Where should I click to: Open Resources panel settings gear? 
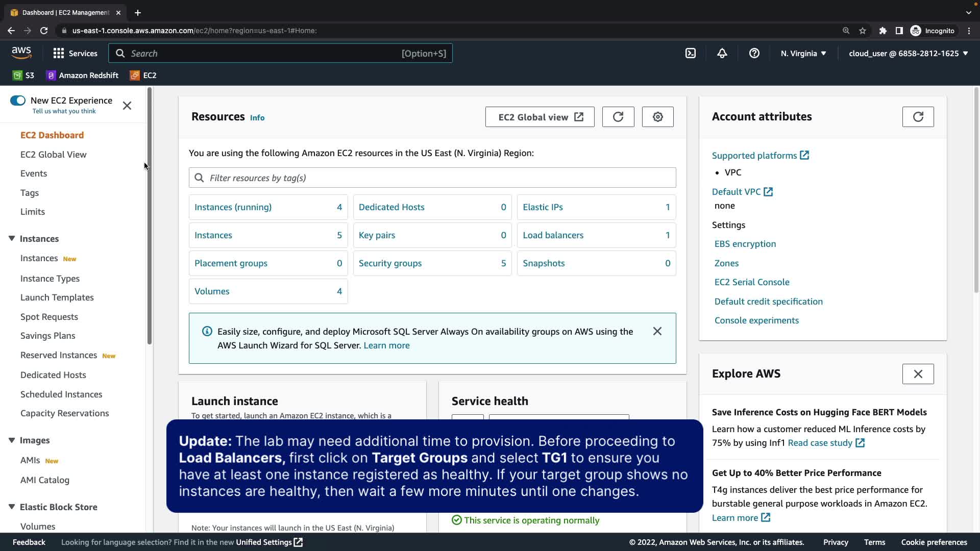pyautogui.click(x=657, y=117)
